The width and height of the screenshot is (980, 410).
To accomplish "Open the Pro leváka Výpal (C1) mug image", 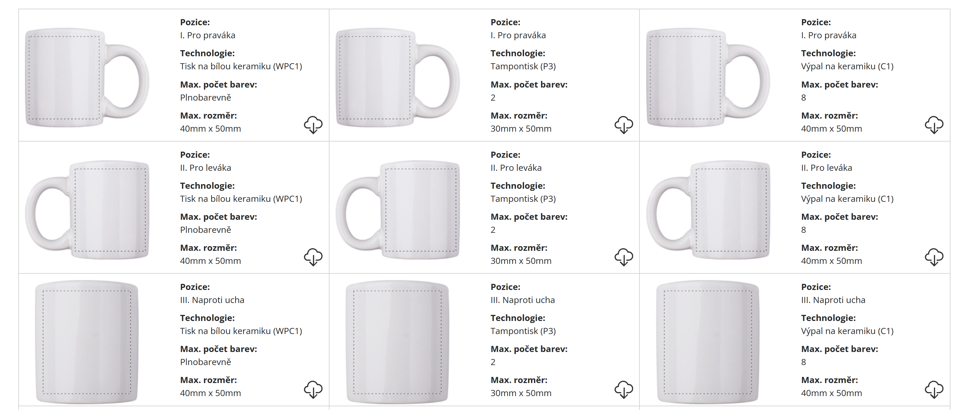I will click(708, 210).
